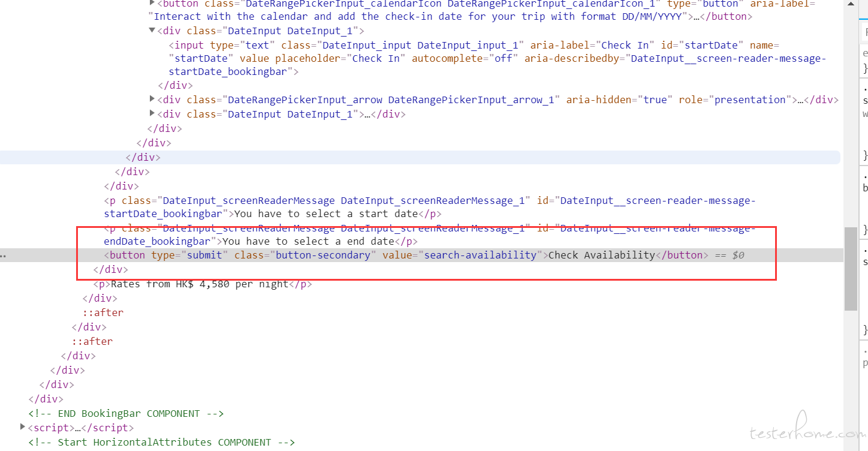Click ellipsis inside DateRangePickerInput_arrow div
The height and width of the screenshot is (451, 868).
coord(800,100)
